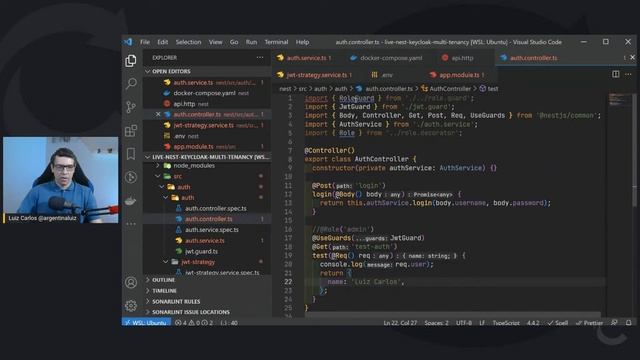Open the Explorer view in activity bar
This screenshot has width=640, height=360.
click(x=131, y=61)
